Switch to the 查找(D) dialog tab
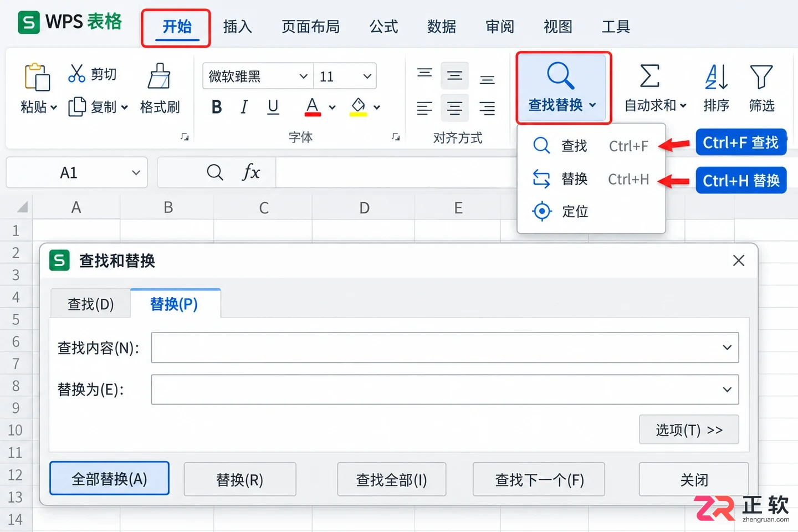Viewport: 798px width, 532px height. click(90, 304)
